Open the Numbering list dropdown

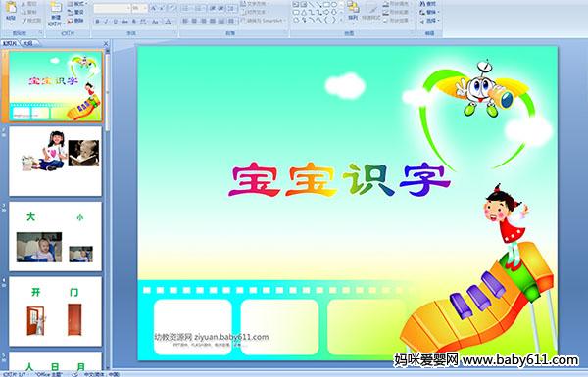[x=200, y=8]
